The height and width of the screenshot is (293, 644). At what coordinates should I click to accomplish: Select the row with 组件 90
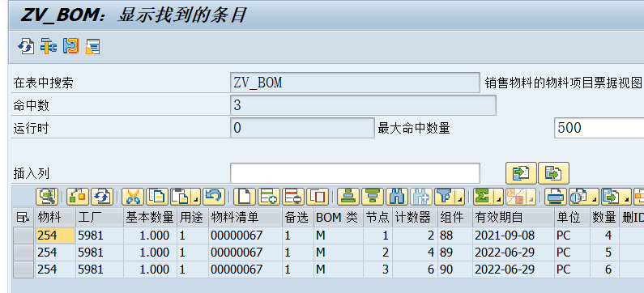pos(23,270)
